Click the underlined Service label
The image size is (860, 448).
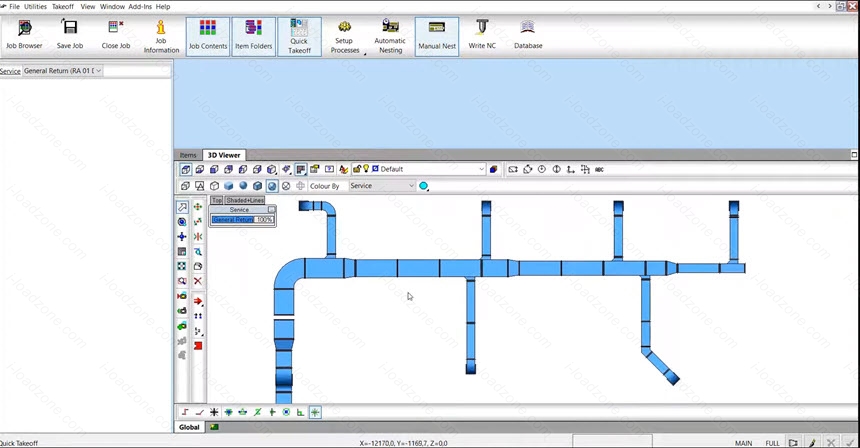[10, 71]
